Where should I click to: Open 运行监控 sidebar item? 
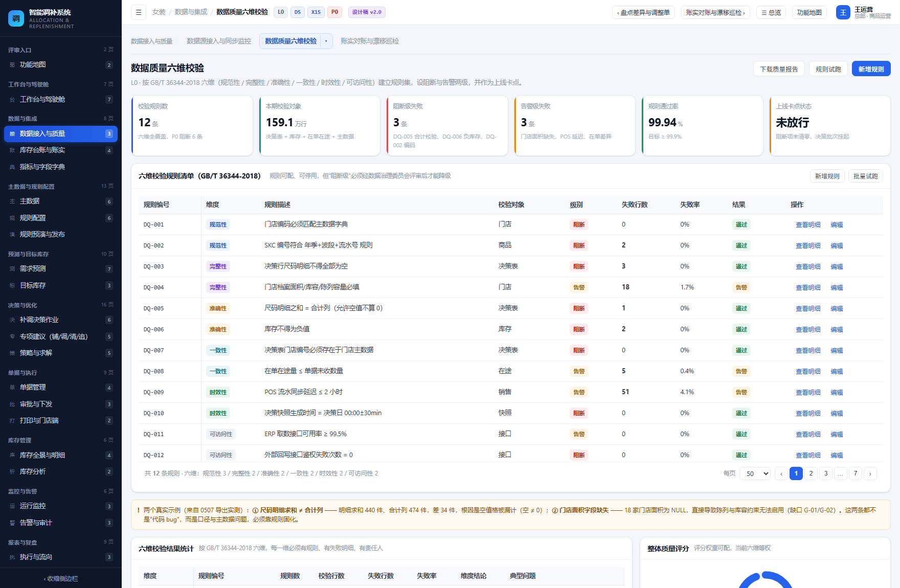pyautogui.click(x=61, y=506)
